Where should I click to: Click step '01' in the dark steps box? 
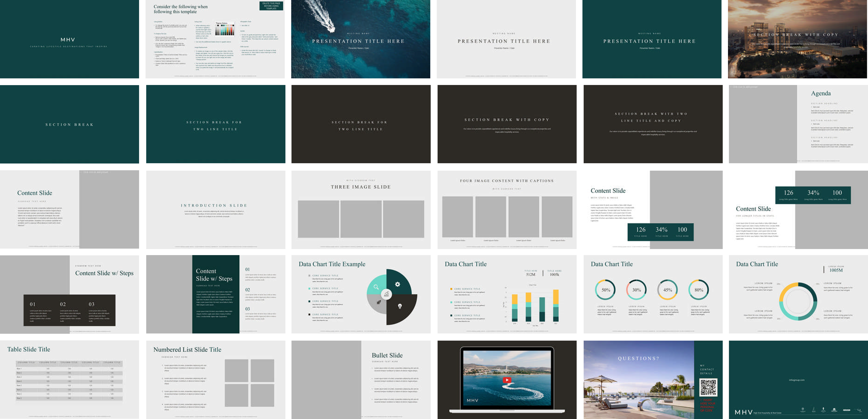pos(32,304)
